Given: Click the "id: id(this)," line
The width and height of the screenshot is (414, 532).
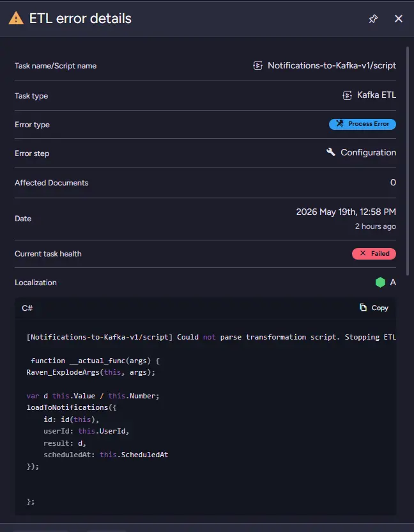Looking at the screenshot, I should 72,419.
